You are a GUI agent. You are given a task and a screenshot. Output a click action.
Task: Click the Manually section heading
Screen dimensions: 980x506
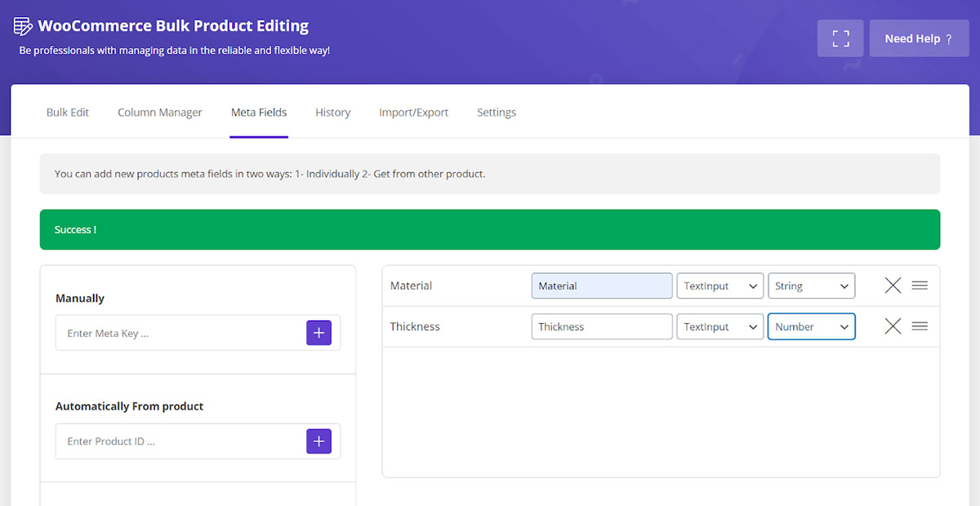80,299
